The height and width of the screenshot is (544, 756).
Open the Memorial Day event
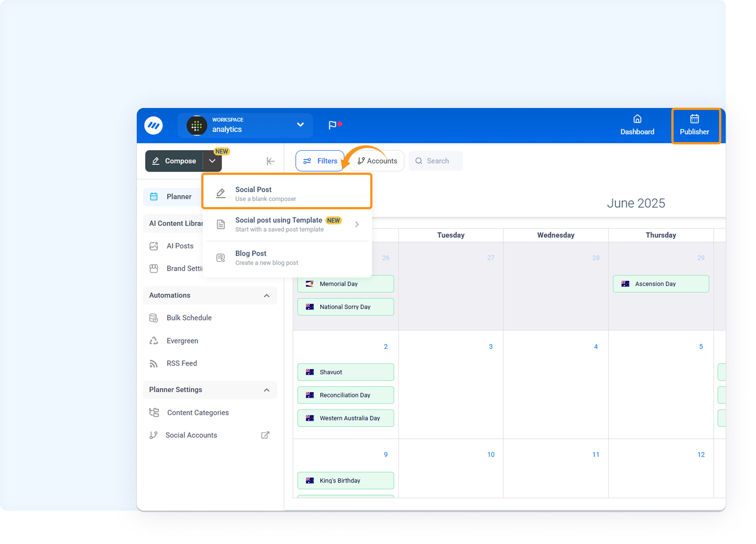[345, 284]
